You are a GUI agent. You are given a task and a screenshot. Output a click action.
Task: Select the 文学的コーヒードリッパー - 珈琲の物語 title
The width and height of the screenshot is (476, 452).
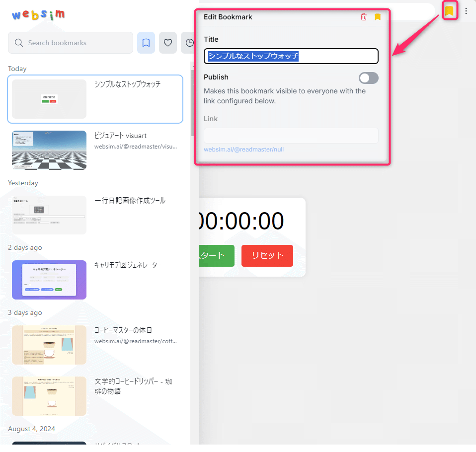point(133,386)
